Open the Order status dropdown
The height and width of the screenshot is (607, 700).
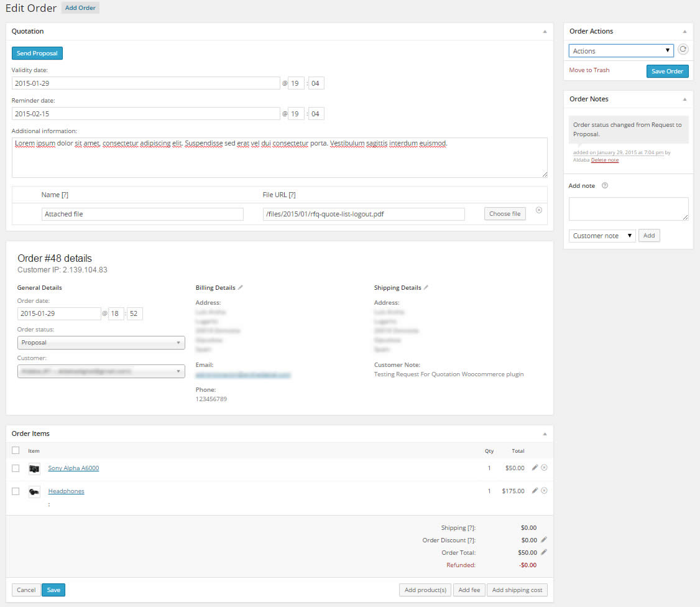pyautogui.click(x=101, y=343)
